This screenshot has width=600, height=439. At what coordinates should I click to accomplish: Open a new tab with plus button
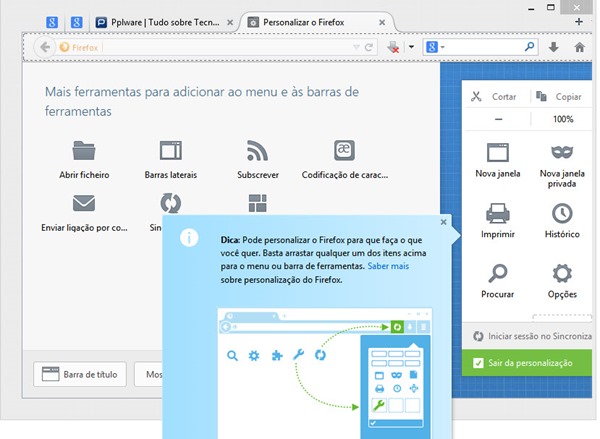[x=579, y=22]
